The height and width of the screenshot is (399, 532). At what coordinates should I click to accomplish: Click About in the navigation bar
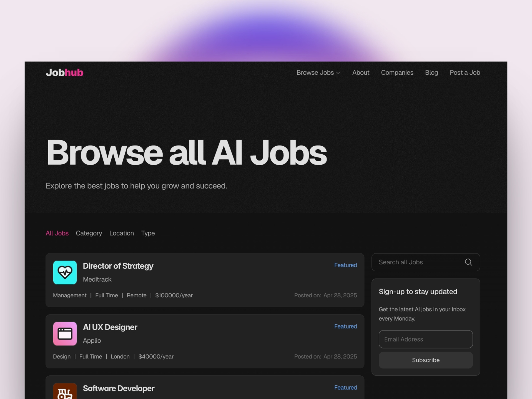click(361, 72)
